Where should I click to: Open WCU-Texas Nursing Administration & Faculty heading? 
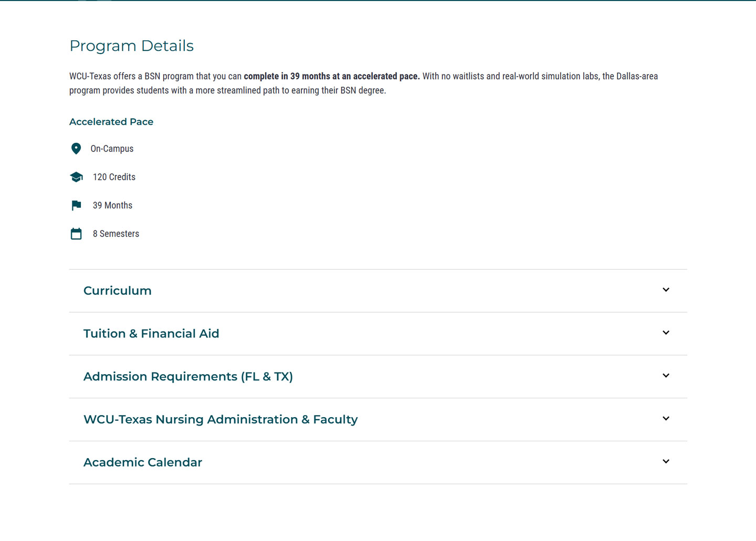tap(220, 420)
